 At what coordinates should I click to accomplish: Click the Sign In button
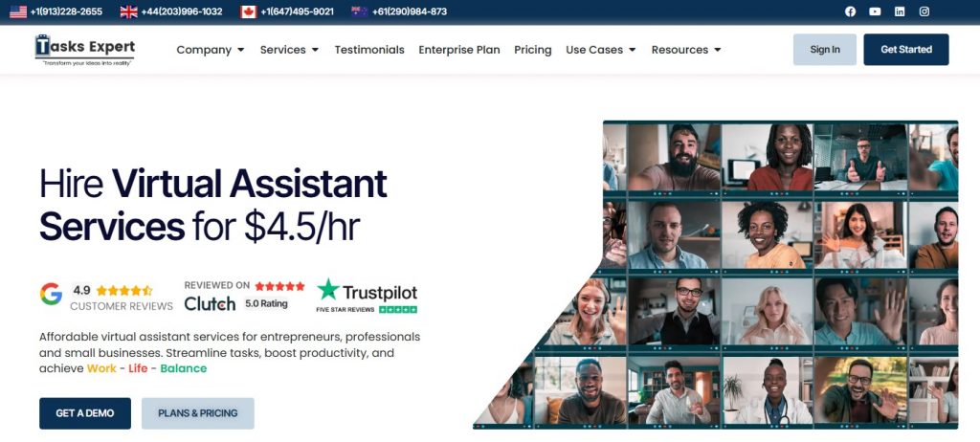825,50
